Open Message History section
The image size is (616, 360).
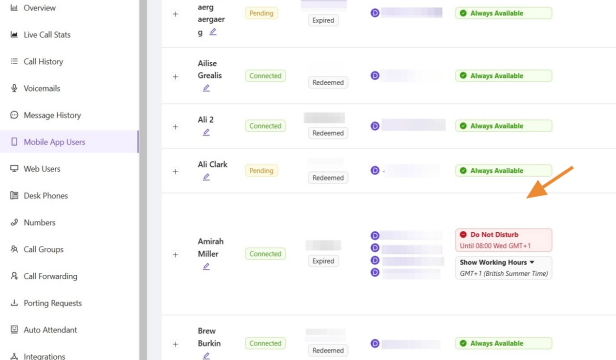click(52, 115)
